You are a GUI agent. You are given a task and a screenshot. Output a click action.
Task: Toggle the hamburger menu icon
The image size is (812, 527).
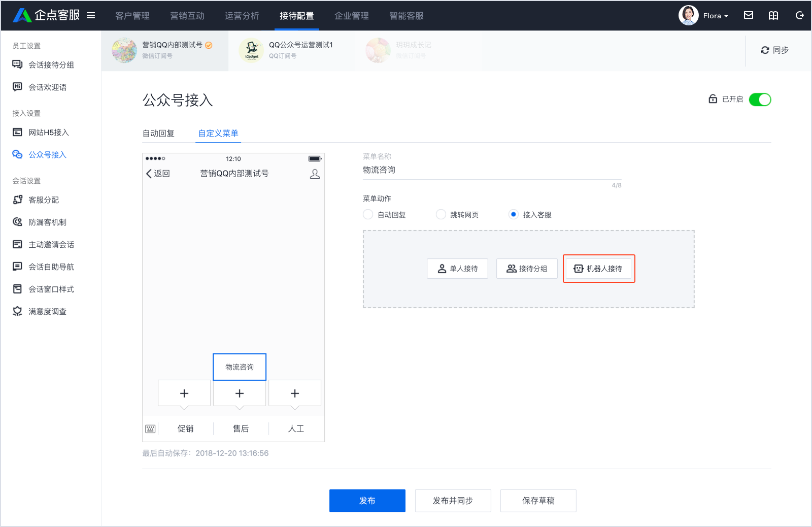91,15
